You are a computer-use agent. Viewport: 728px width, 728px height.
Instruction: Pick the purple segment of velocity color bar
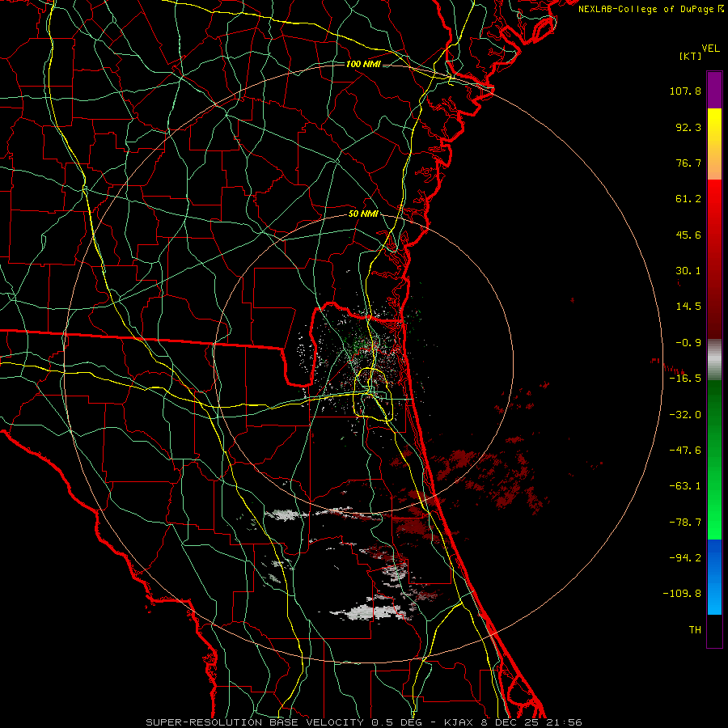[x=714, y=90]
